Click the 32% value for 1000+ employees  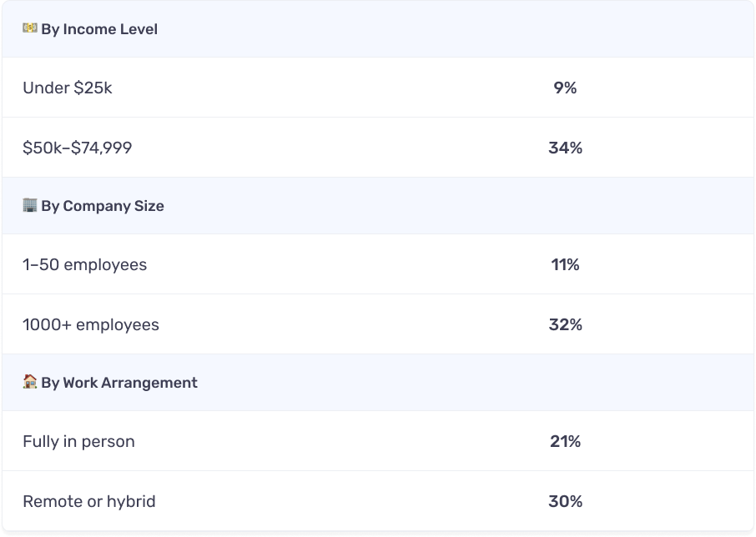pyautogui.click(x=565, y=324)
